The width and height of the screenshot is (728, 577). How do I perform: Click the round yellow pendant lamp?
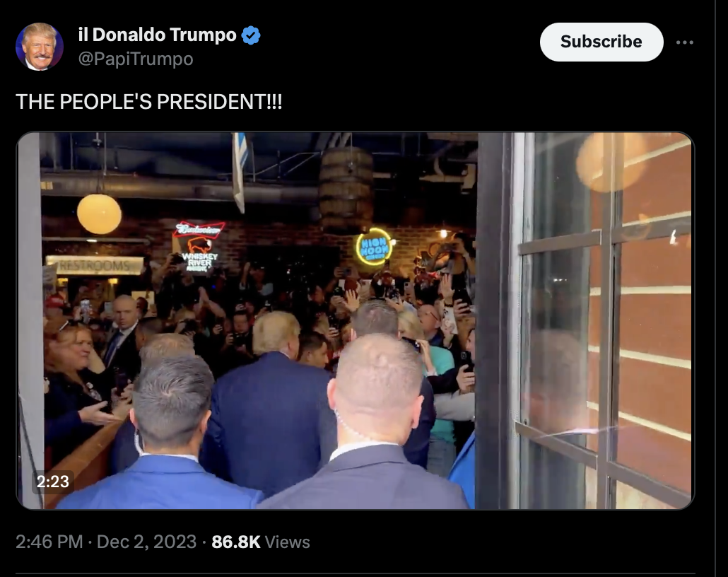tap(99, 214)
